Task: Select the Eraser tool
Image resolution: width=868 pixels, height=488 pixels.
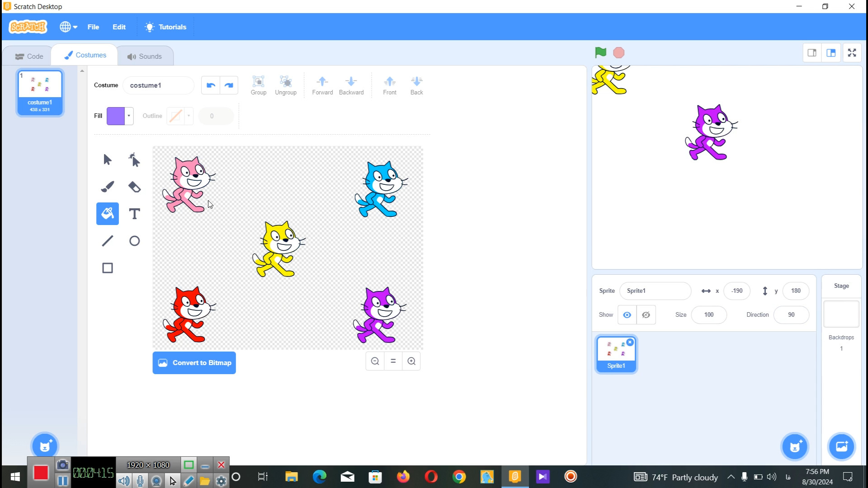Action: click(x=134, y=187)
